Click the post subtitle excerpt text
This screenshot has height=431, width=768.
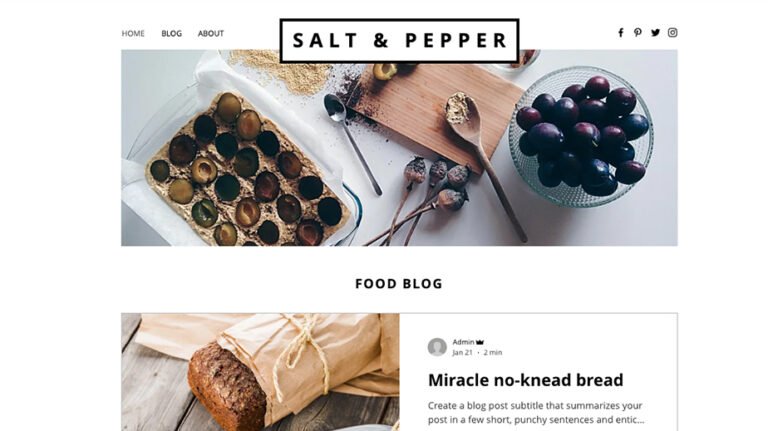coord(536,412)
